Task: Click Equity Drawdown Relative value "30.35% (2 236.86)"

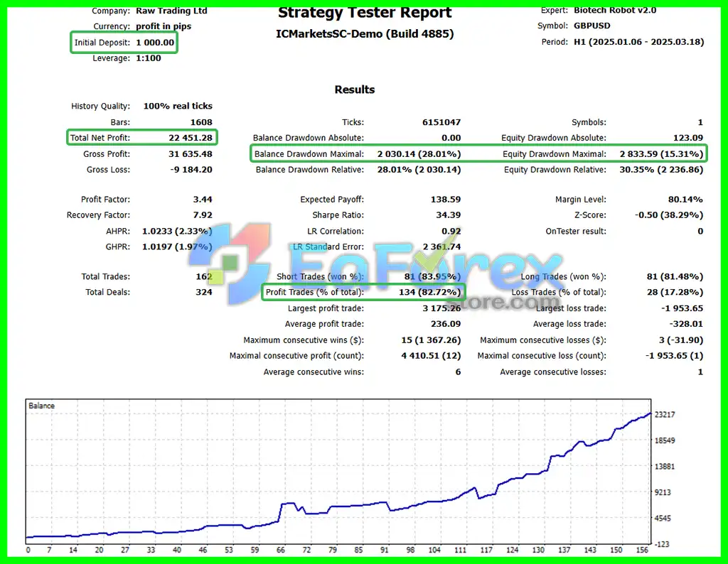Action: click(x=662, y=170)
